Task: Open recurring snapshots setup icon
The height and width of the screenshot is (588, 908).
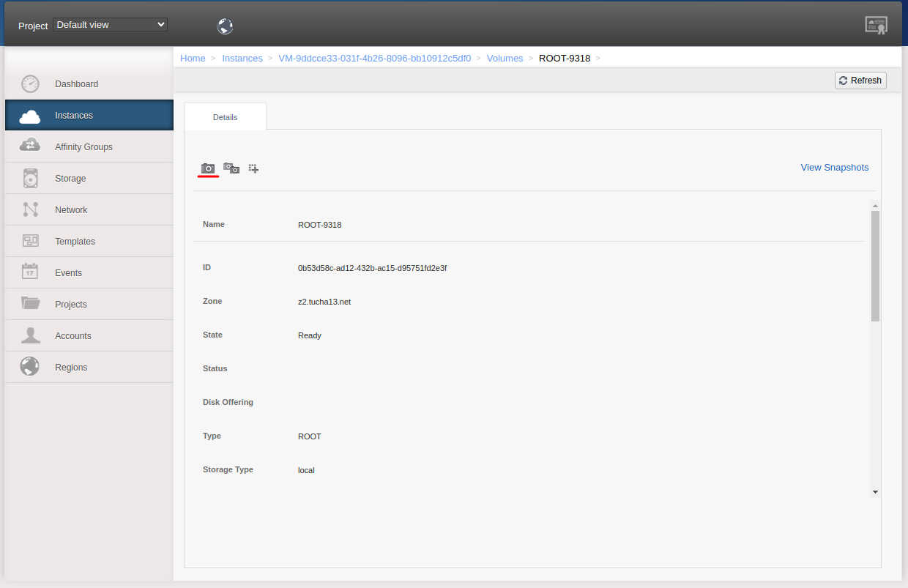Action: (231, 168)
